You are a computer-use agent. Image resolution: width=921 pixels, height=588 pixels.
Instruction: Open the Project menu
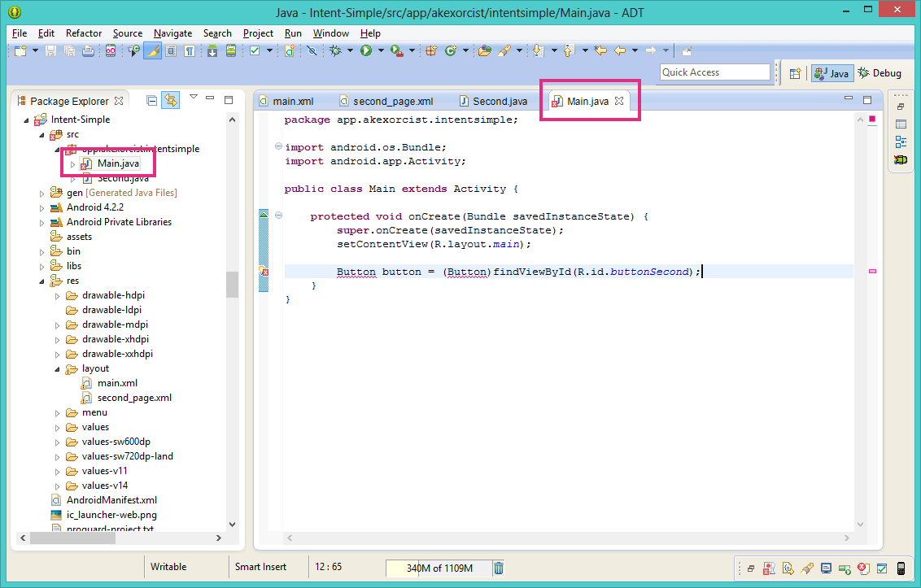[258, 33]
